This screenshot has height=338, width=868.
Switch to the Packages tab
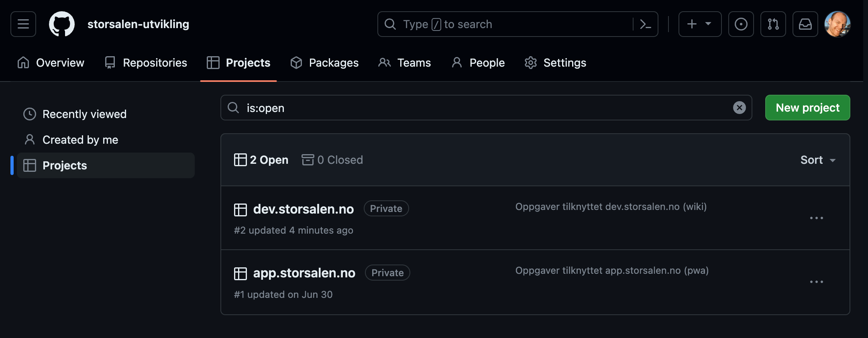(x=324, y=63)
